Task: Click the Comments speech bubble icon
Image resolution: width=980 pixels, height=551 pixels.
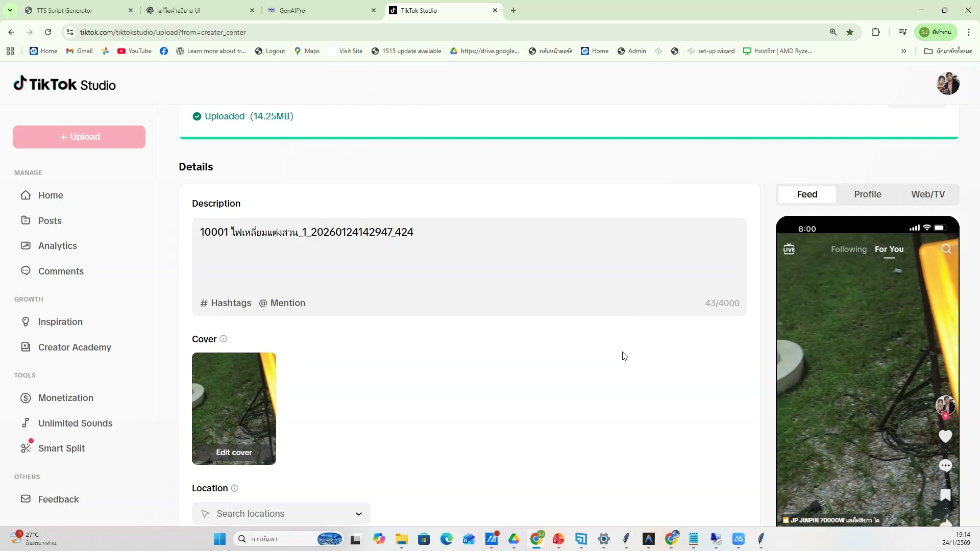Action: point(26,271)
